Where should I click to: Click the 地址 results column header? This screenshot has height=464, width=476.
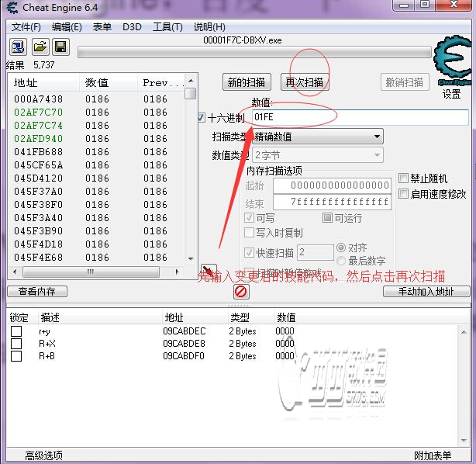(44, 83)
